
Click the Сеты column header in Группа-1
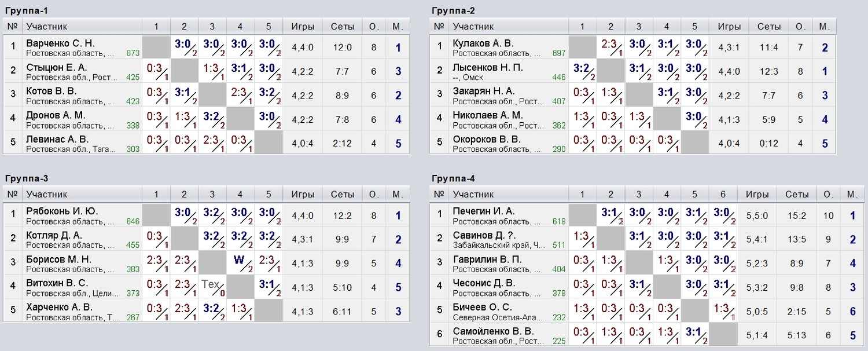(343, 26)
